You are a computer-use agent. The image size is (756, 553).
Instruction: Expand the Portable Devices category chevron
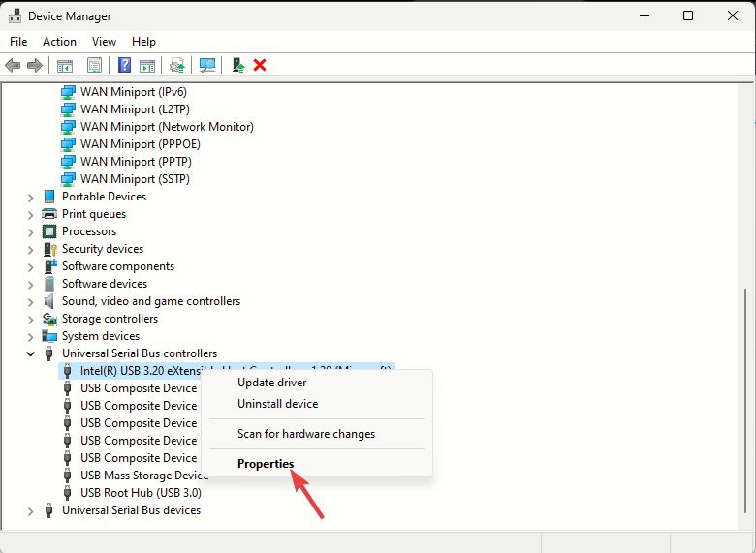30,197
